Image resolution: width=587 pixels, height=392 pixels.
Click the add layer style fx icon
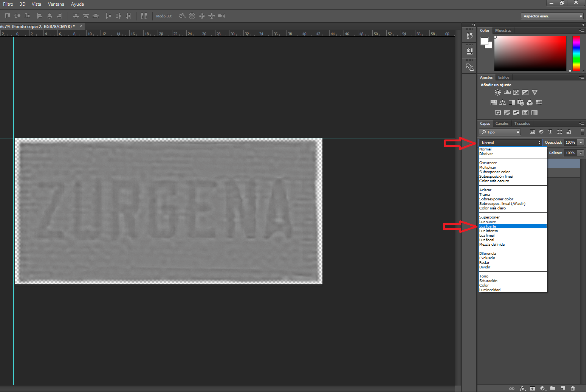(x=522, y=388)
